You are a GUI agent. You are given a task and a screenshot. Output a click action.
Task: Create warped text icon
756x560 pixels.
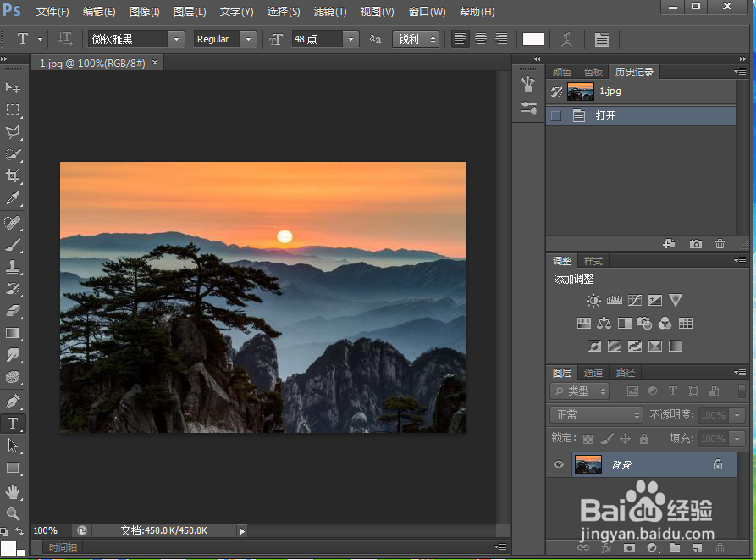[567, 39]
